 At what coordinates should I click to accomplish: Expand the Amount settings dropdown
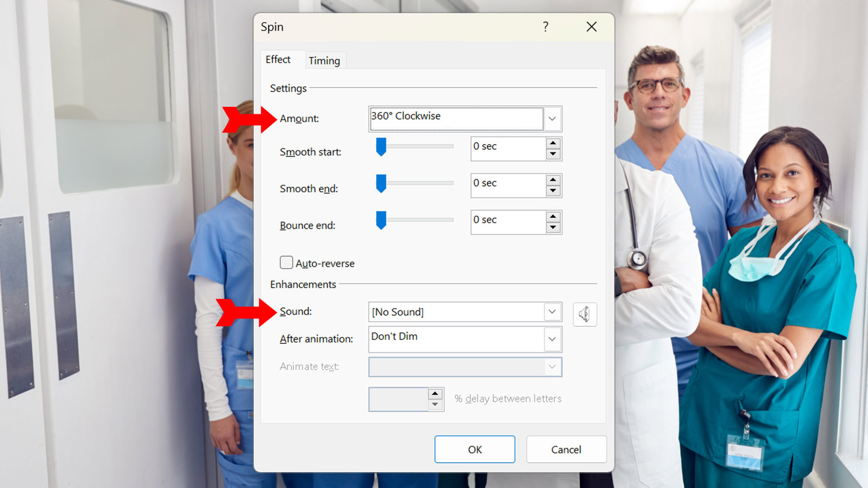(x=552, y=118)
